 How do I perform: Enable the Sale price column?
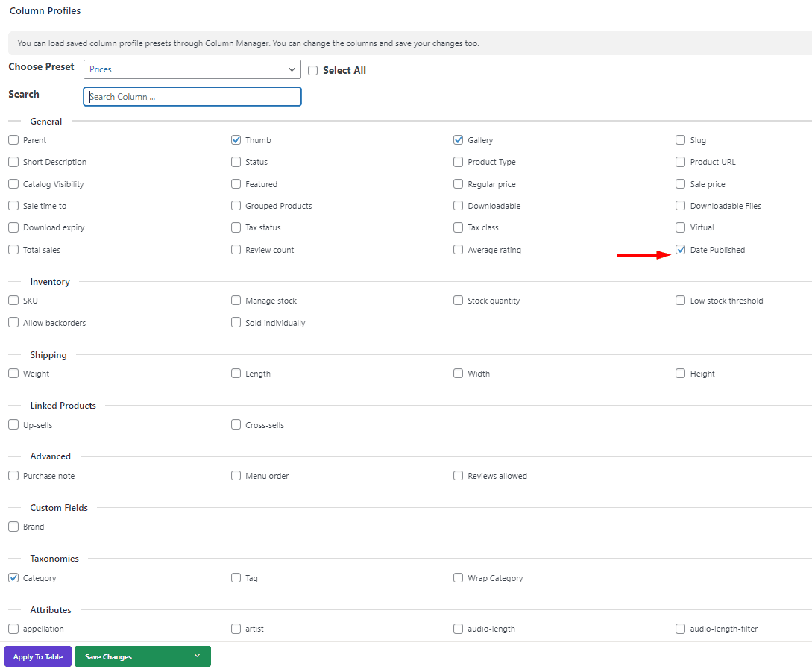(680, 183)
